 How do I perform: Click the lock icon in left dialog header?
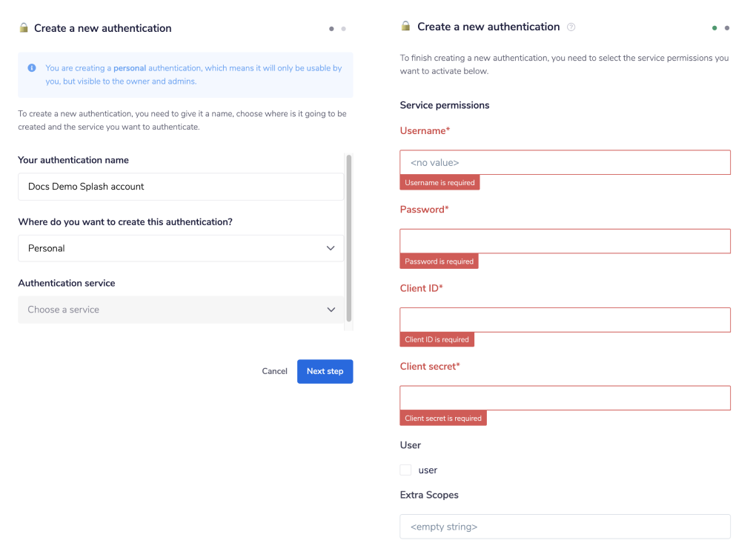pyautogui.click(x=24, y=28)
